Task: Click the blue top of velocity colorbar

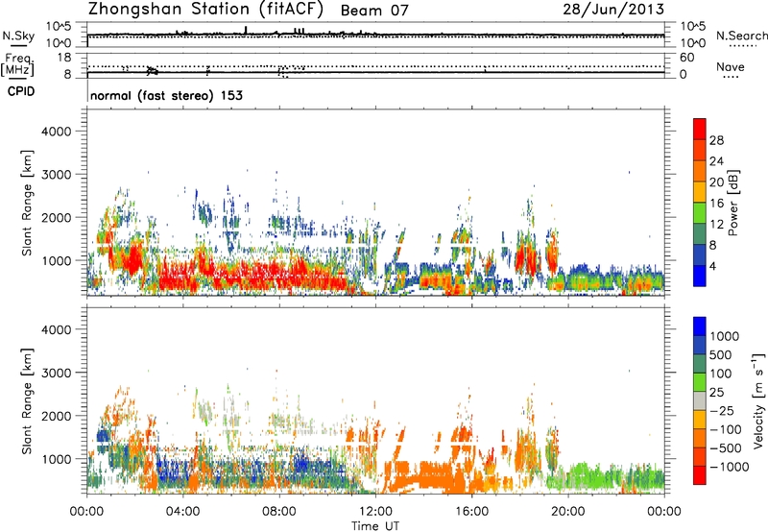Action: pos(700,326)
